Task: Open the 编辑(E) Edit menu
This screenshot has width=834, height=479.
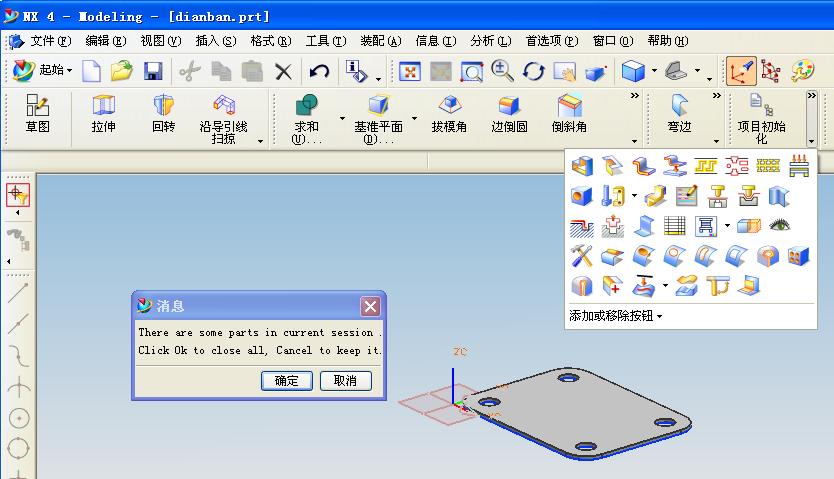Action: pyautogui.click(x=106, y=41)
